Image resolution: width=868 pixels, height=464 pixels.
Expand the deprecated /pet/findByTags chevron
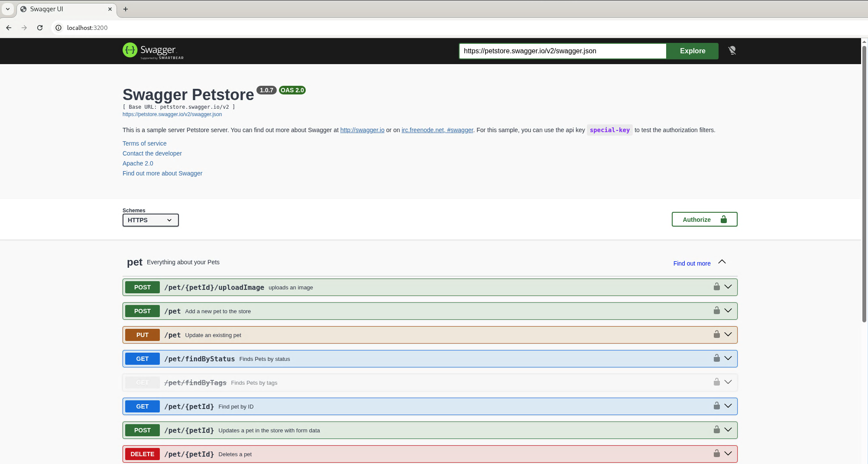(x=728, y=382)
